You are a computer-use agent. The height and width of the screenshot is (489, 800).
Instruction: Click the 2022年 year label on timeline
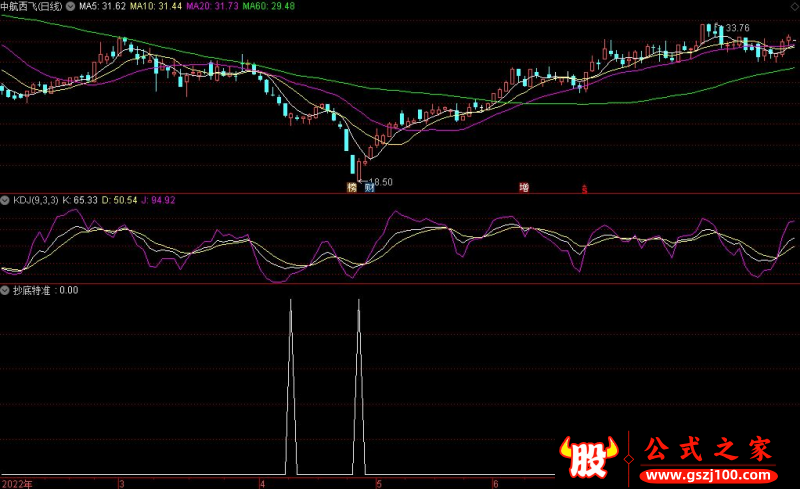coord(17,484)
